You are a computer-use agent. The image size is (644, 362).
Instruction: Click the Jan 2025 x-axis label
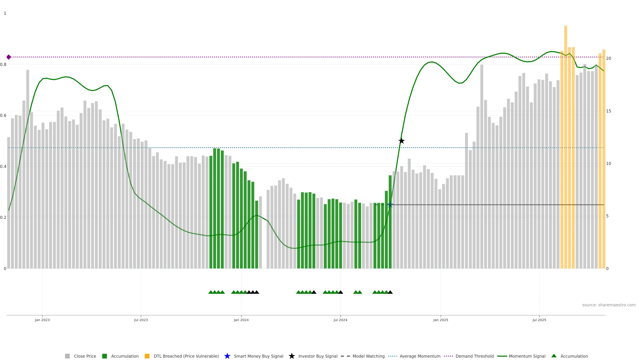441,320
